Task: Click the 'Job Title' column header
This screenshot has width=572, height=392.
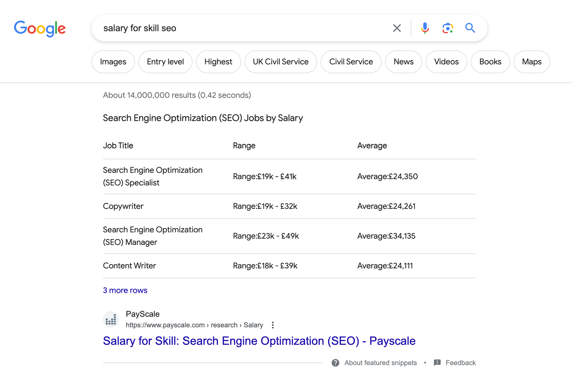Action: [x=118, y=146]
